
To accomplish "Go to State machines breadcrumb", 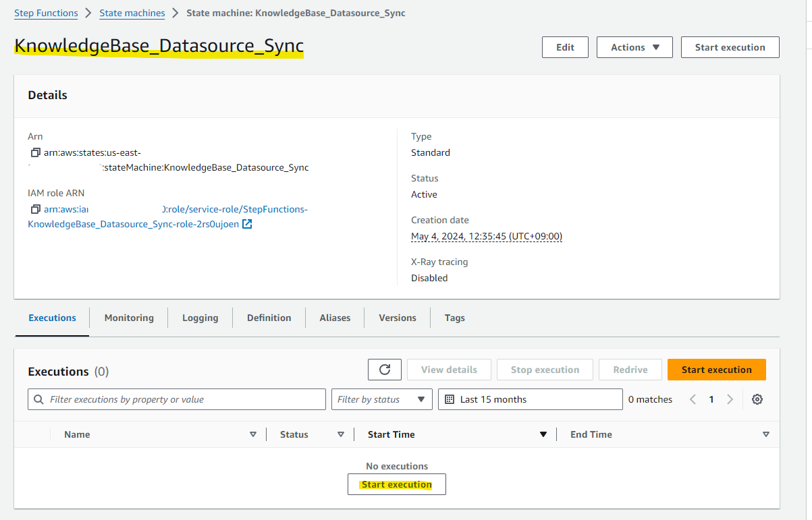I will point(132,13).
